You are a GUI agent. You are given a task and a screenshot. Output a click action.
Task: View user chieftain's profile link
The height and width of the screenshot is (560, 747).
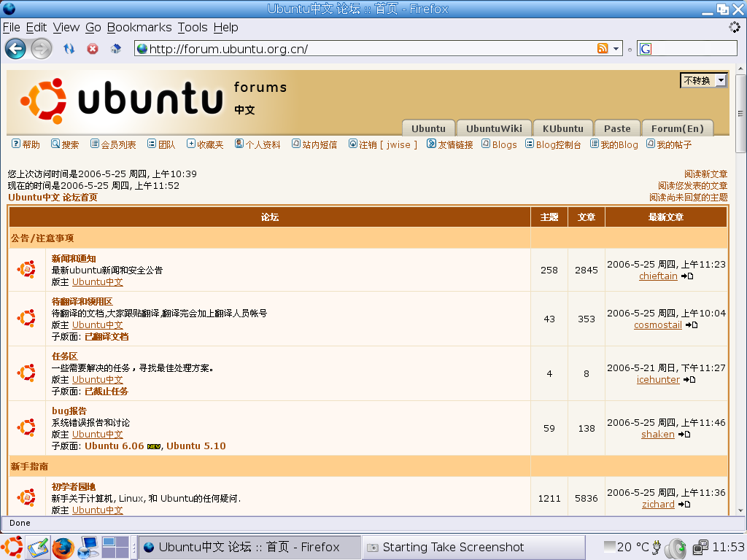[658, 276]
